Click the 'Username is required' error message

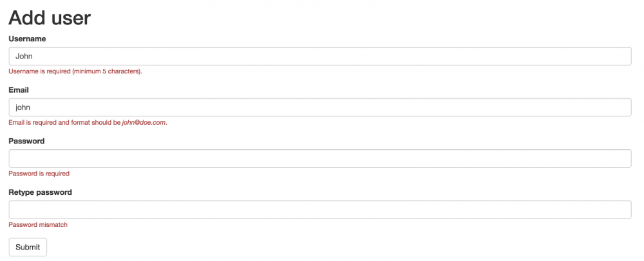[75, 71]
